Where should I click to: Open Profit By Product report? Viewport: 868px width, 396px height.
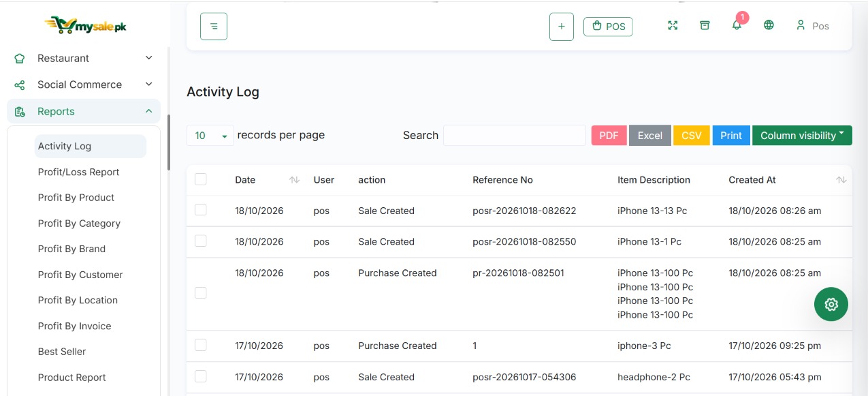pyautogui.click(x=76, y=198)
